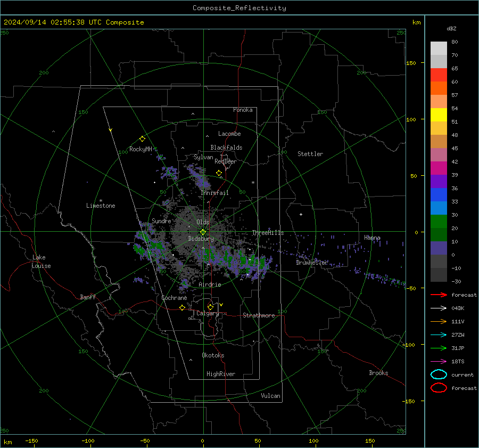Screen dimensions: 479x448
Task: Click the yellow diamond marker beside RockyMH
Action: tap(142, 139)
